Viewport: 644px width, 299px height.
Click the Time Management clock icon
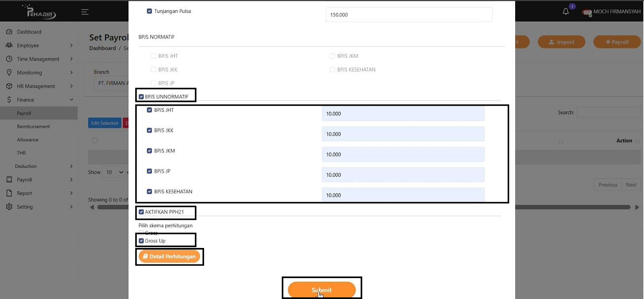click(9, 59)
